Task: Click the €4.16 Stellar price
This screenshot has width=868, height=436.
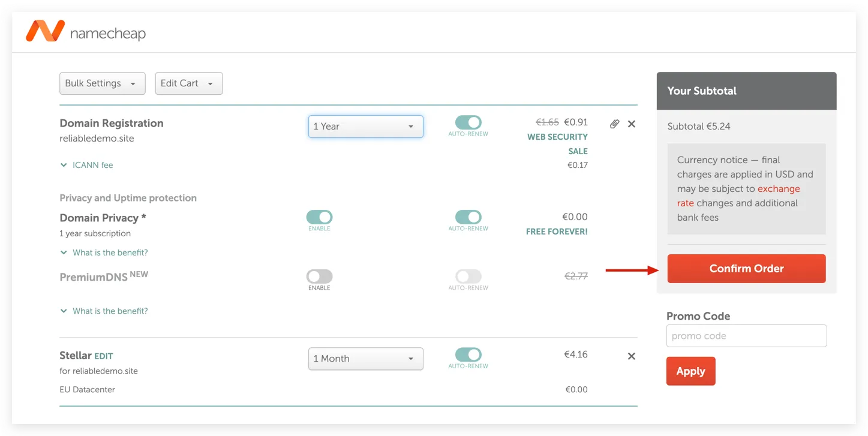Action: click(x=576, y=354)
